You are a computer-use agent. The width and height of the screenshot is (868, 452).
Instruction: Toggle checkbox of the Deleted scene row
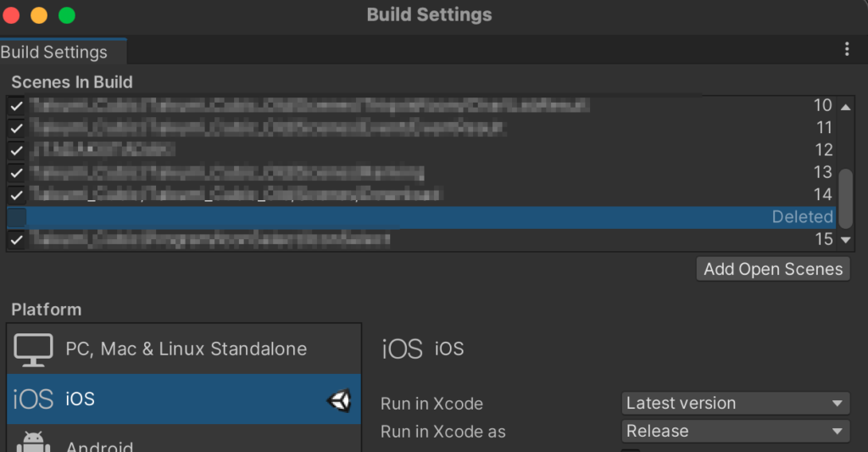click(x=17, y=217)
